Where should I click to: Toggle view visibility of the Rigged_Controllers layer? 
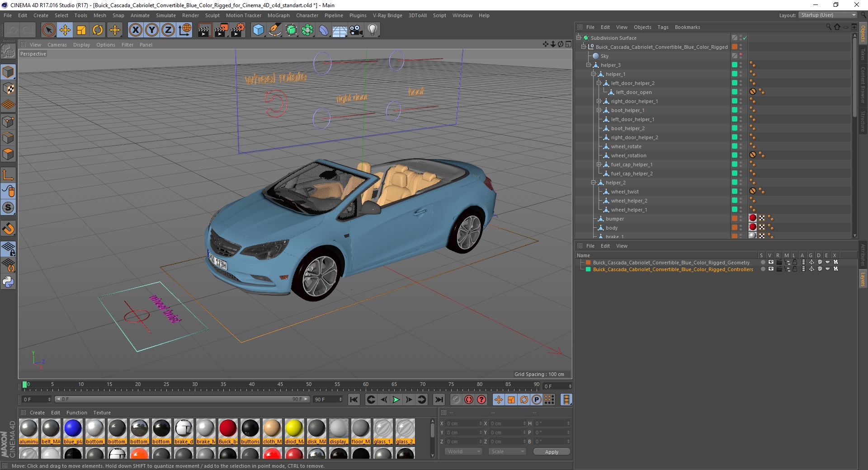tap(771, 269)
